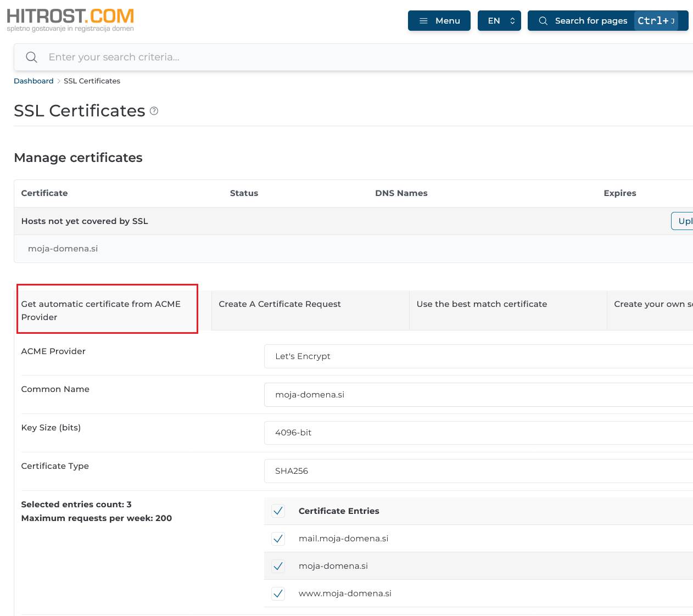Screen dimensions: 693x616
Task: Click Hosts not yet covered by SSL row
Action: click(354, 221)
